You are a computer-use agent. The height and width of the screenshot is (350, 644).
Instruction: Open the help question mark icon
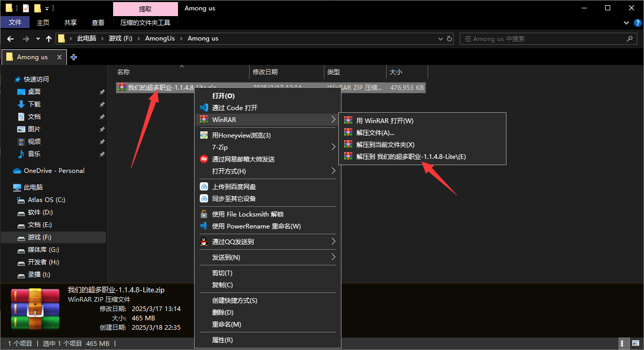pos(637,23)
